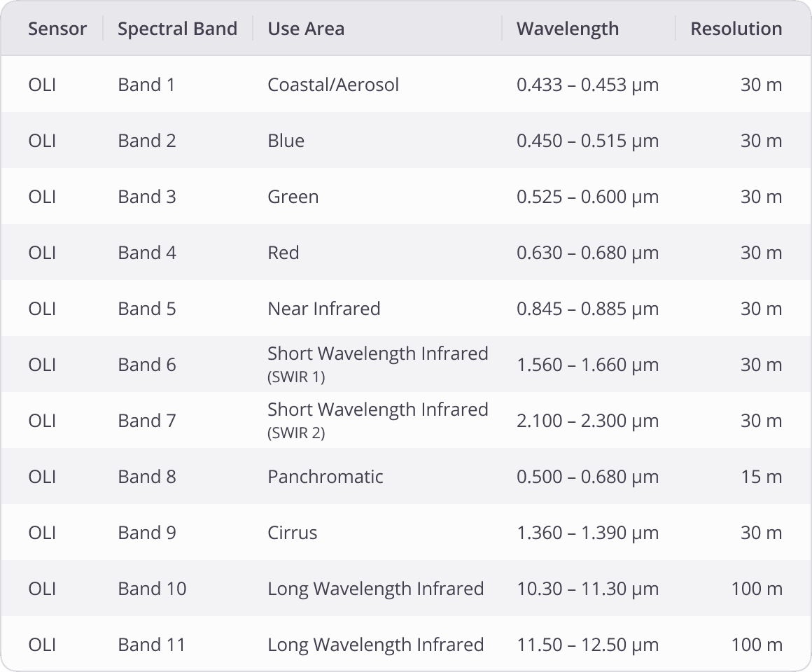This screenshot has width=812, height=672.
Task: Click the Sensor column header
Action: coord(57,29)
